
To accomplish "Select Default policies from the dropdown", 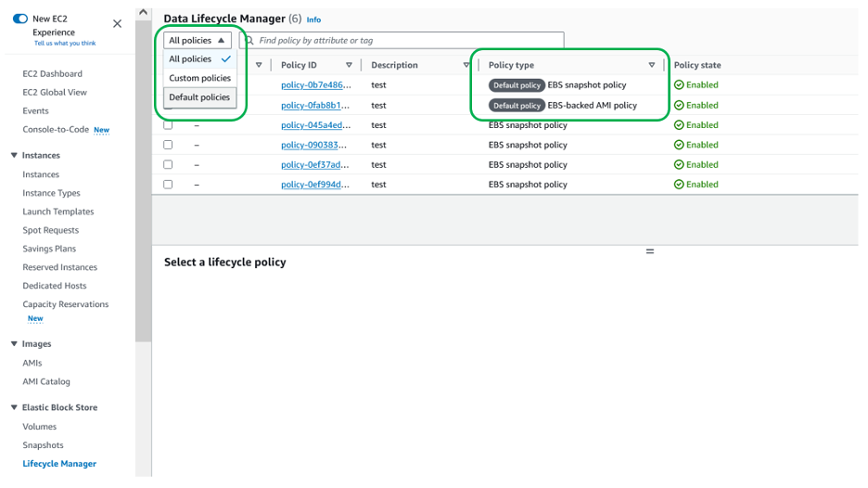I will [199, 96].
